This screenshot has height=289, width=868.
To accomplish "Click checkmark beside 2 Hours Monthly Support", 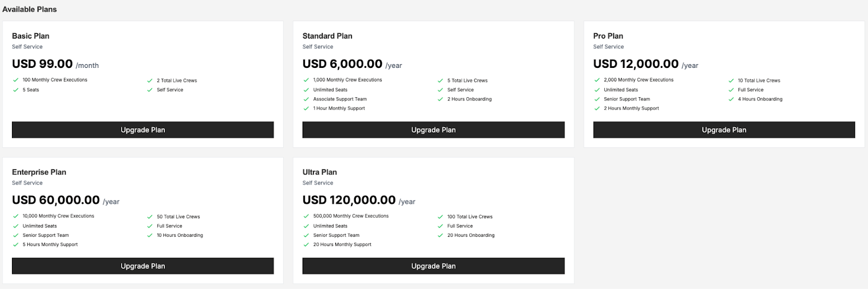I will click(597, 108).
